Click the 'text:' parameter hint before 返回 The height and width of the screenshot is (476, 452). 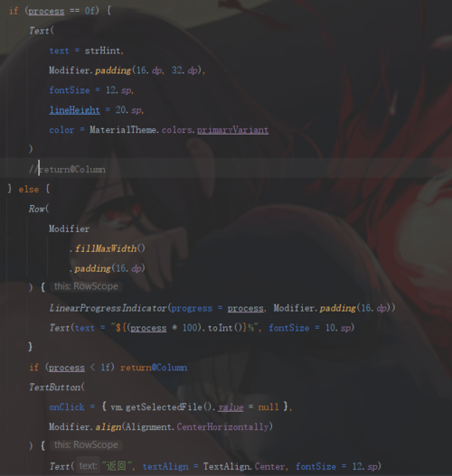pos(88,466)
